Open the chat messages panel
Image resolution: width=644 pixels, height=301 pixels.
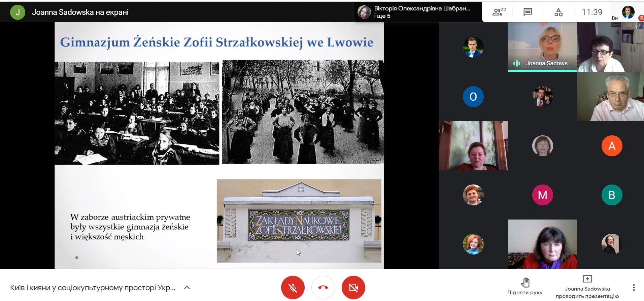coord(528,12)
